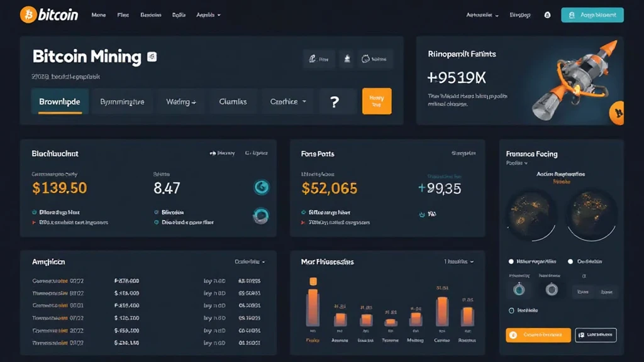This screenshot has height=362, width=644.
Task: Click the navbar link beside the account dropdown
Action: pyautogui.click(x=520, y=15)
